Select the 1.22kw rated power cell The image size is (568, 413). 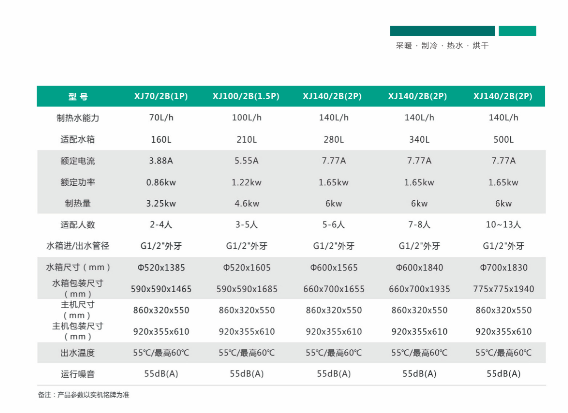(246, 182)
